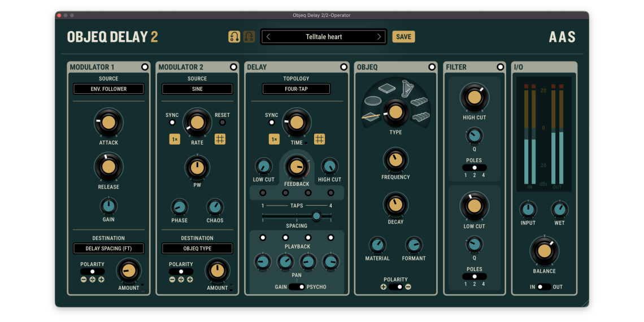Viewport: 644px width, 322px height.
Task: Click the grid icon next to Modulator 2 Rate
Action: point(220,140)
